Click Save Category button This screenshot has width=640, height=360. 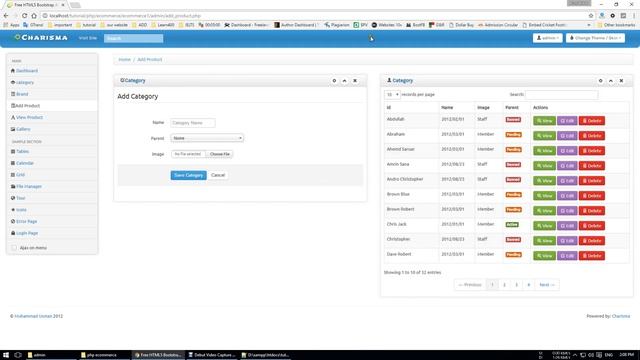tap(189, 175)
